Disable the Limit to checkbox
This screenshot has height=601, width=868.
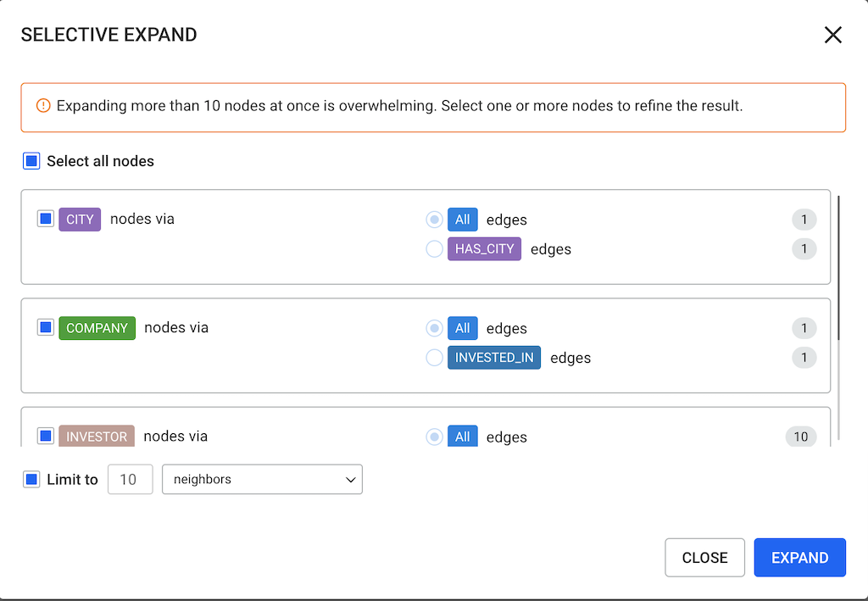coord(31,479)
